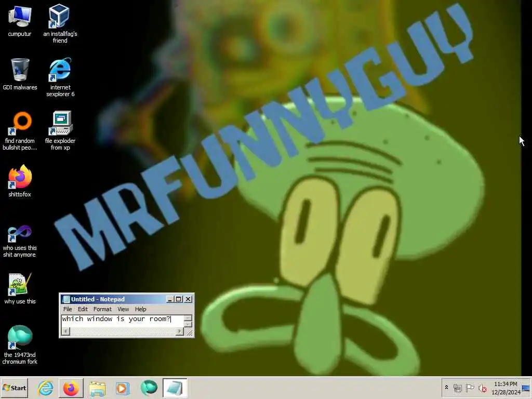Show hidden tray icons arrow
The height and width of the screenshot is (399, 532).
point(446,388)
